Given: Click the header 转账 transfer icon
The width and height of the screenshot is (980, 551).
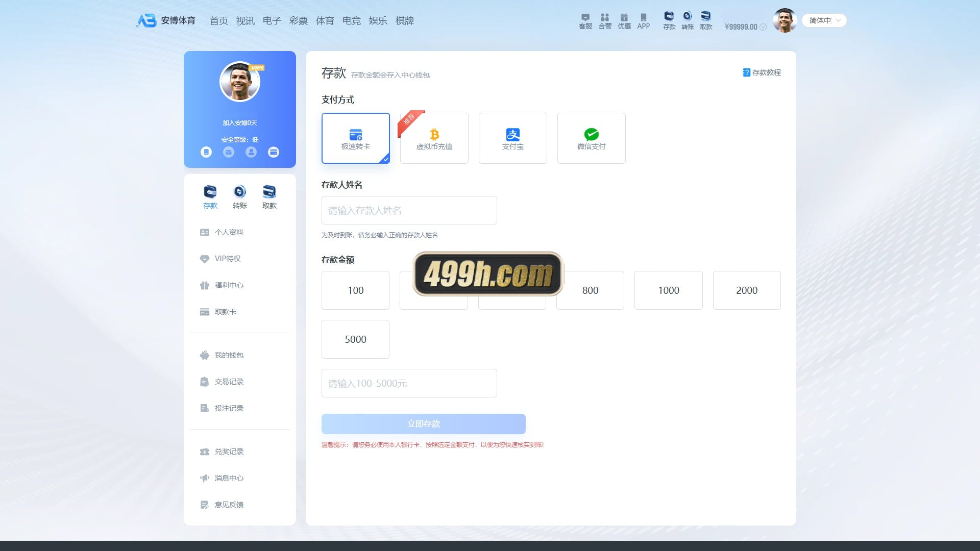Looking at the screenshot, I should pos(688,20).
